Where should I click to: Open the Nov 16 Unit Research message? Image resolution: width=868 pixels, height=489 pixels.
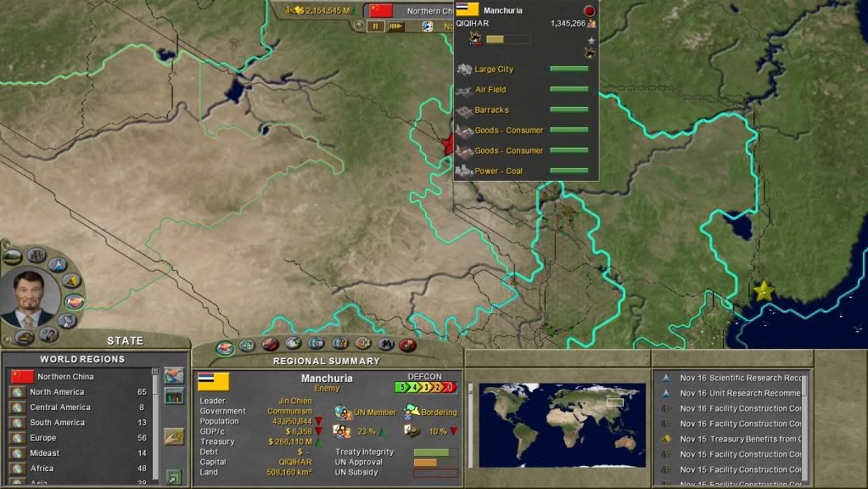[733, 393]
